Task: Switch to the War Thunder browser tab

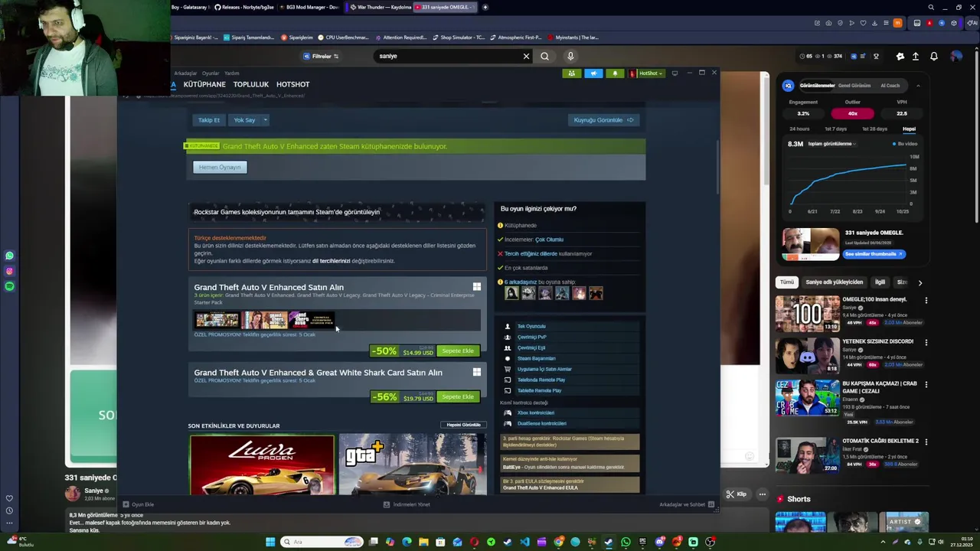Action: pos(378,7)
